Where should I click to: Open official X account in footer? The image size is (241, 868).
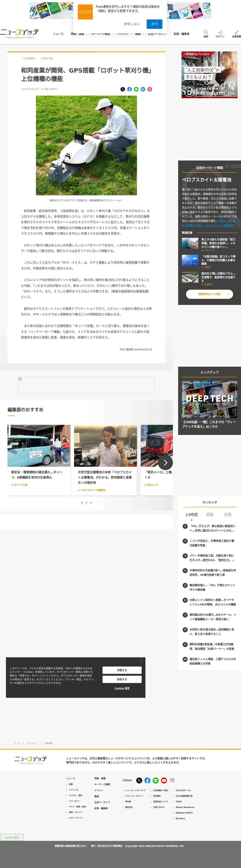coord(139,780)
